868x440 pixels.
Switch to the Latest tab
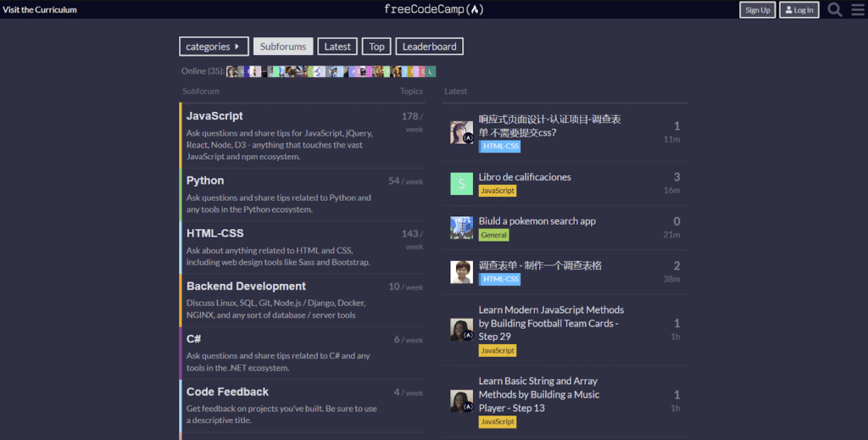coord(337,47)
